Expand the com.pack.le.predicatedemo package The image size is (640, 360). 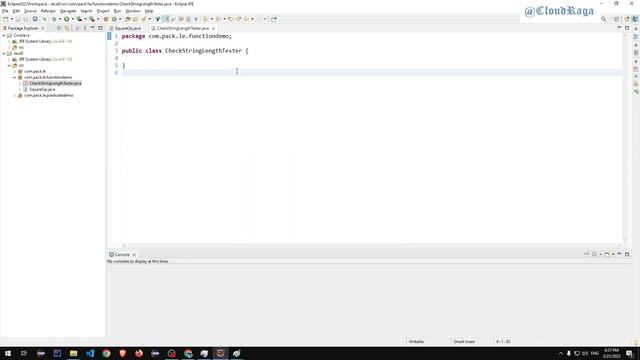15,96
